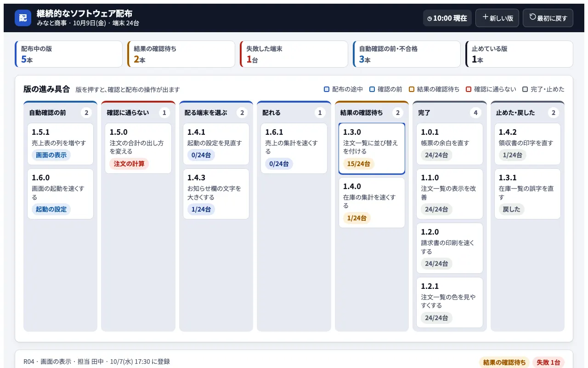The image size is (588, 368).
Task: Open version card 1.5.1 売上表の列を増やす
Action: coord(60,144)
